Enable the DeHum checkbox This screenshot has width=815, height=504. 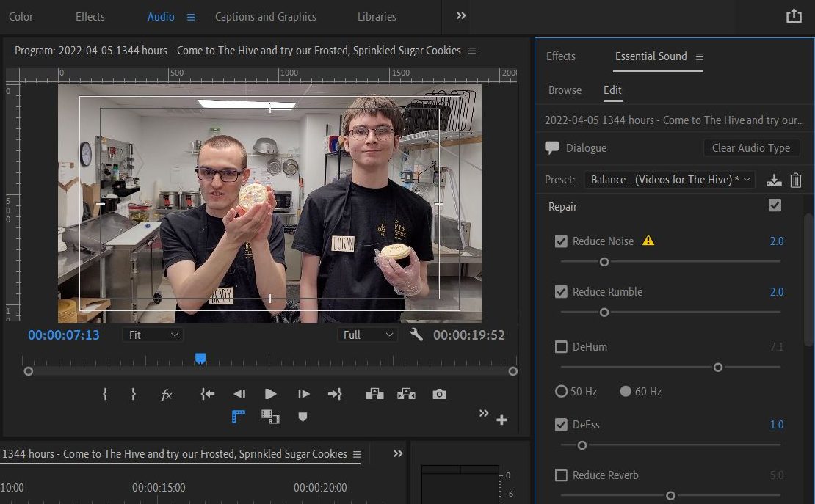561,346
